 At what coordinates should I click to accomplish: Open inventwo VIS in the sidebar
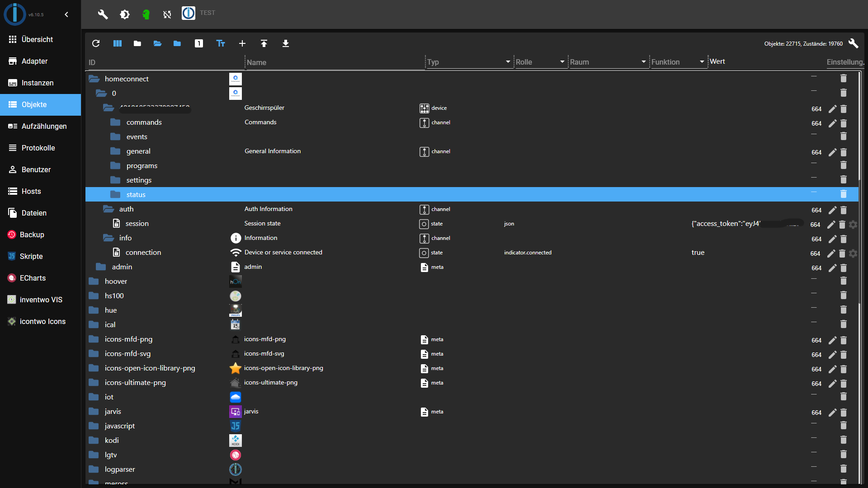click(41, 300)
